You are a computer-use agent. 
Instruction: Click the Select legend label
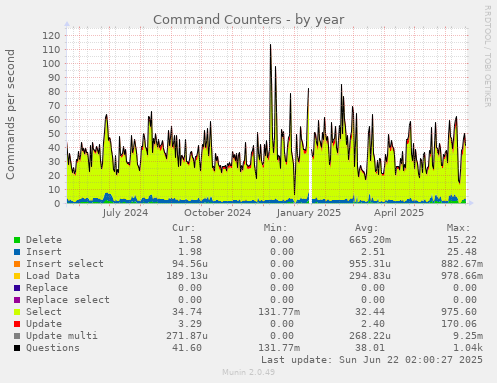coord(44,312)
